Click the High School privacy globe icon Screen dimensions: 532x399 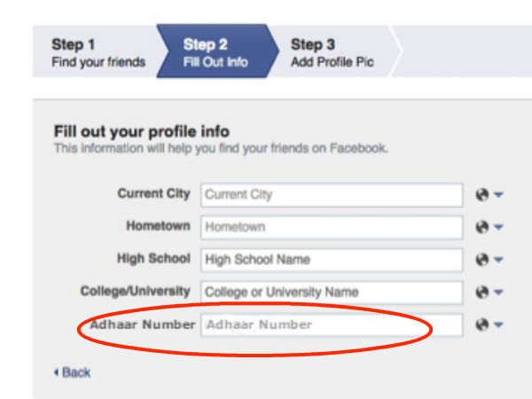pos(482,261)
